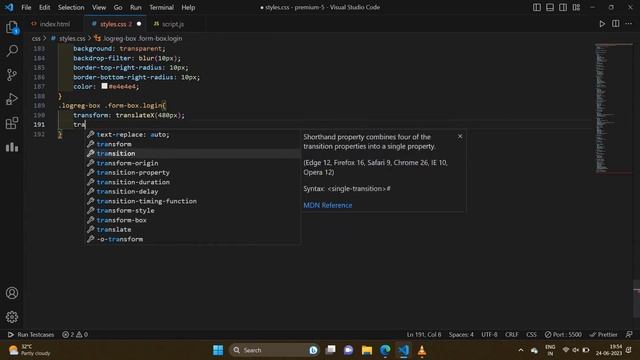The height and width of the screenshot is (360, 640).
Task: Select the transform-origin suggestion
Action: click(x=193, y=163)
